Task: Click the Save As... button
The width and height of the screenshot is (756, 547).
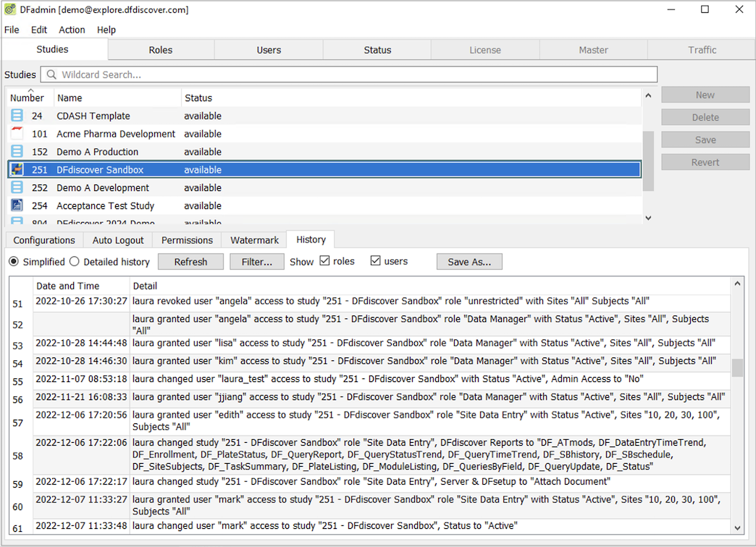Action: coord(470,262)
